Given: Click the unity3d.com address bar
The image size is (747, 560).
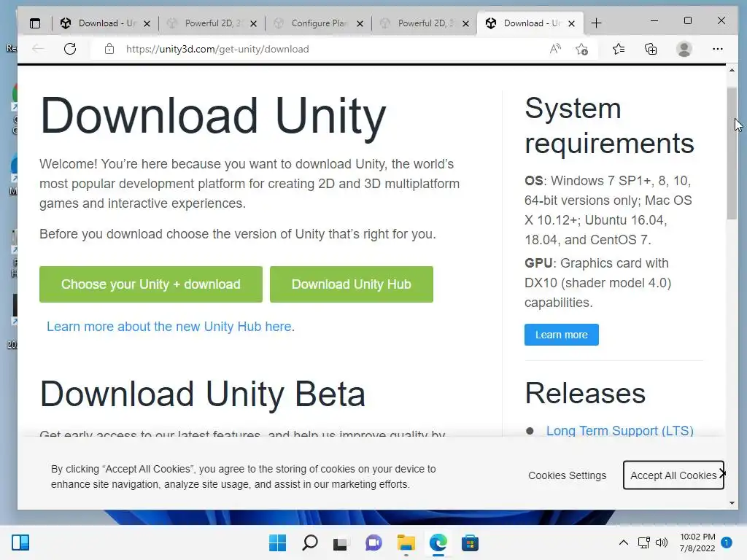Looking at the screenshot, I should click(217, 49).
